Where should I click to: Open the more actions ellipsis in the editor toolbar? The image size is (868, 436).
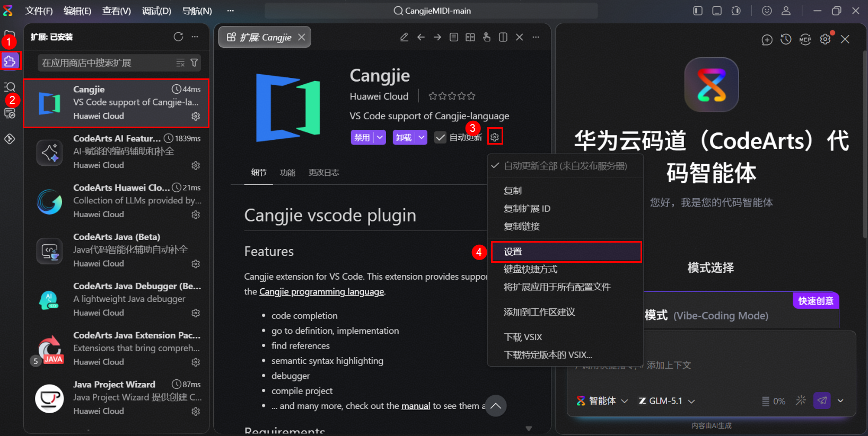(536, 37)
